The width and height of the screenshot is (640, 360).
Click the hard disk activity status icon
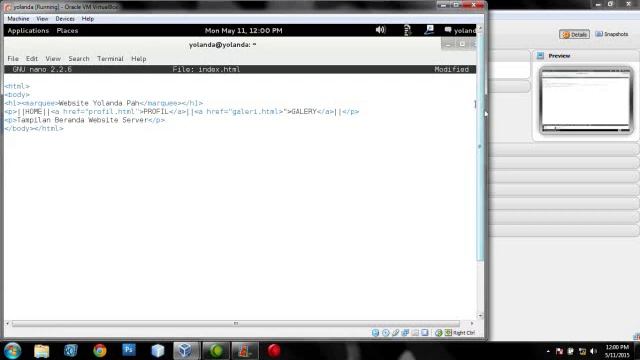[376, 333]
